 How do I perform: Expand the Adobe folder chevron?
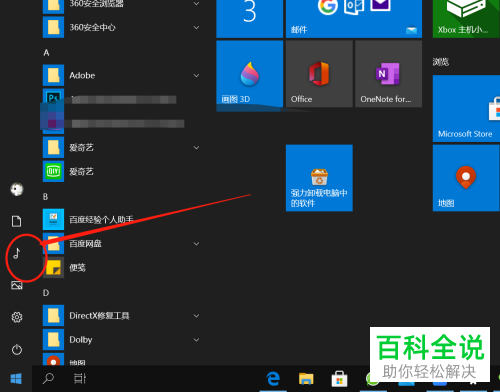pyautogui.click(x=197, y=76)
